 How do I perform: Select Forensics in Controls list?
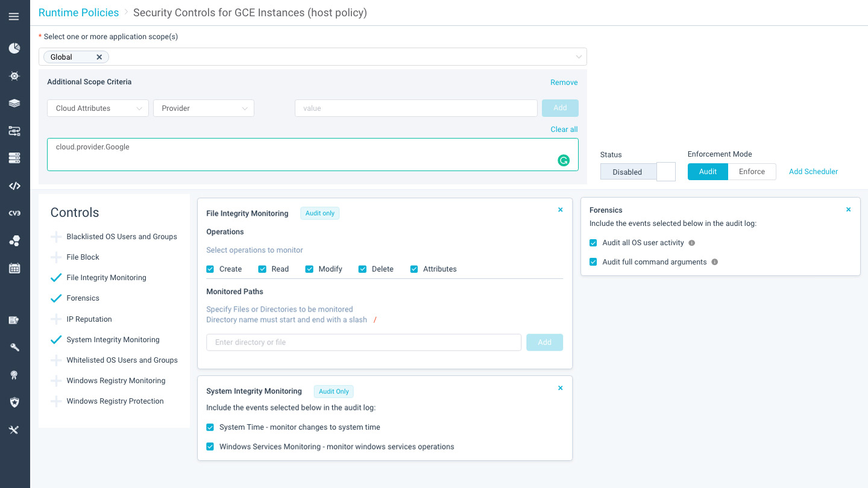click(x=83, y=298)
